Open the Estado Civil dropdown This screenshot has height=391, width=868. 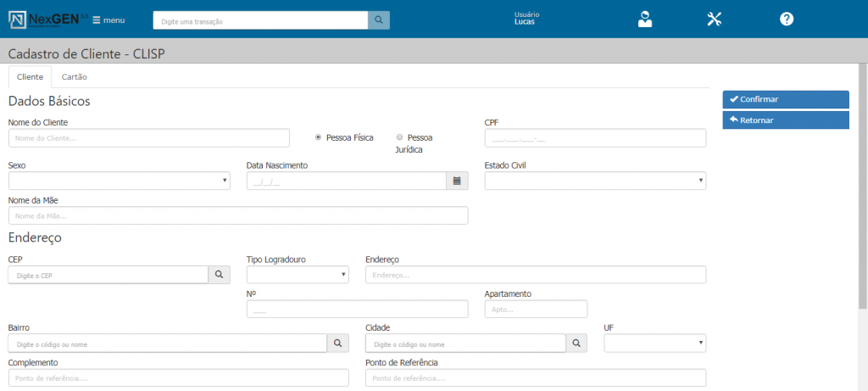(595, 181)
